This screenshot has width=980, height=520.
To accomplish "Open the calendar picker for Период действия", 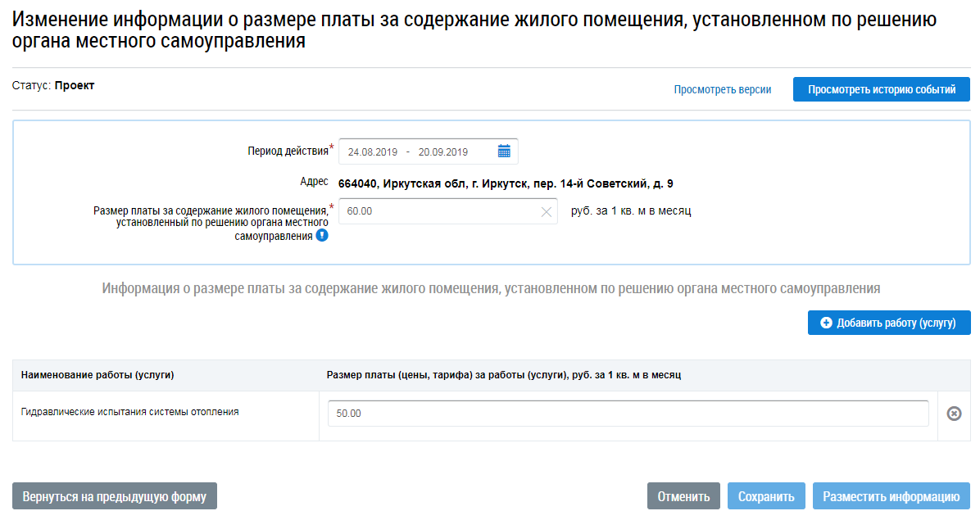I will tap(504, 151).
